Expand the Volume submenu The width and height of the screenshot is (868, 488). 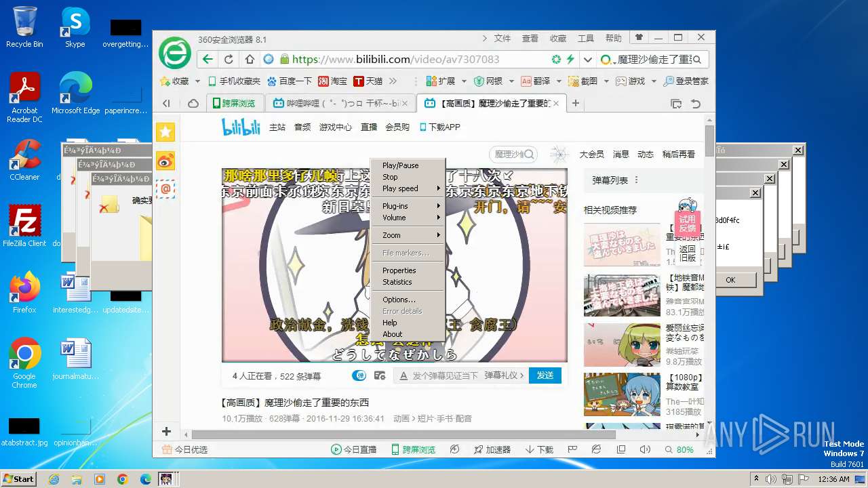point(408,218)
